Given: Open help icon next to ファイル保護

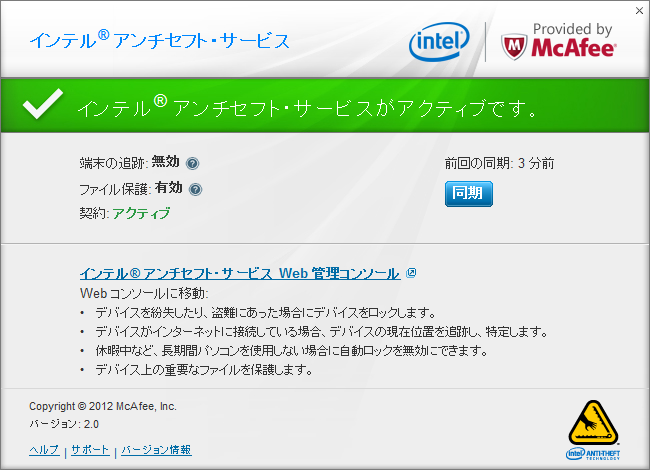Looking at the screenshot, I should pyautogui.click(x=195, y=189).
